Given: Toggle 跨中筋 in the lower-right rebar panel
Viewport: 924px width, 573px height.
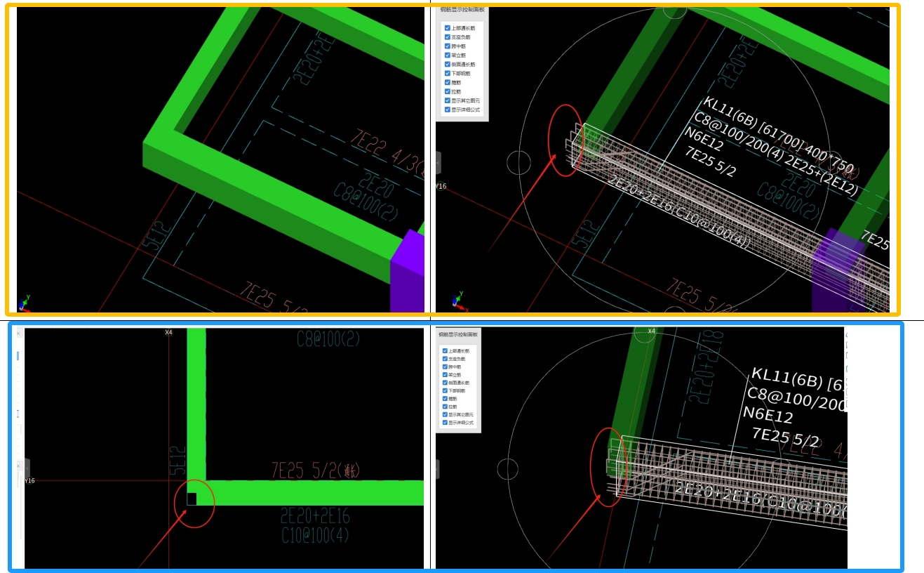Looking at the screenshot, I should 445,367.
